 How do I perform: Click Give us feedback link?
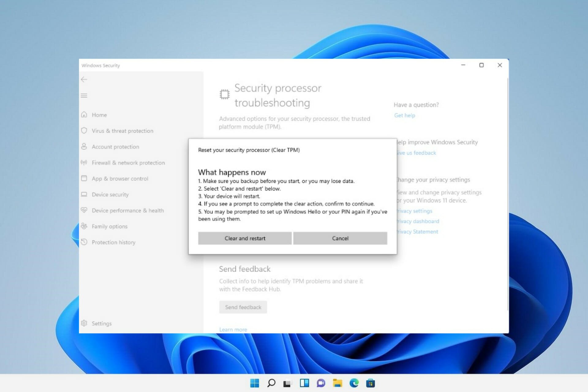(416, 153)
